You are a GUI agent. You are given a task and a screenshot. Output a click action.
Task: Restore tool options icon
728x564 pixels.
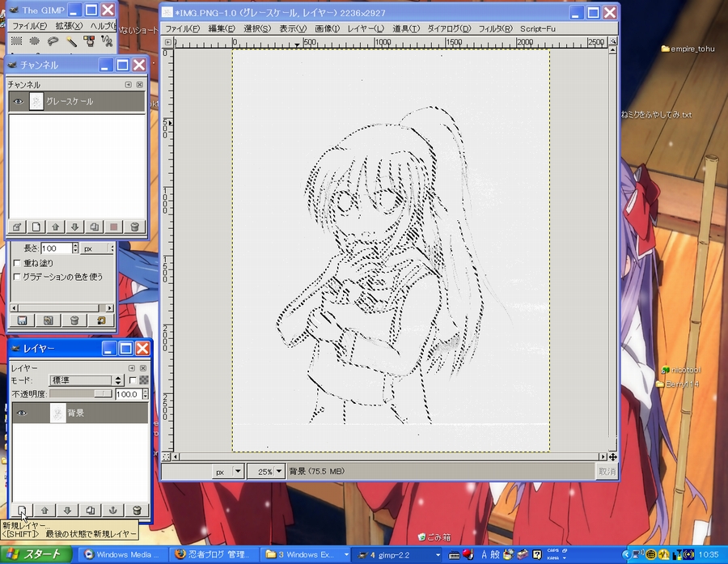(x=49, y=320)
